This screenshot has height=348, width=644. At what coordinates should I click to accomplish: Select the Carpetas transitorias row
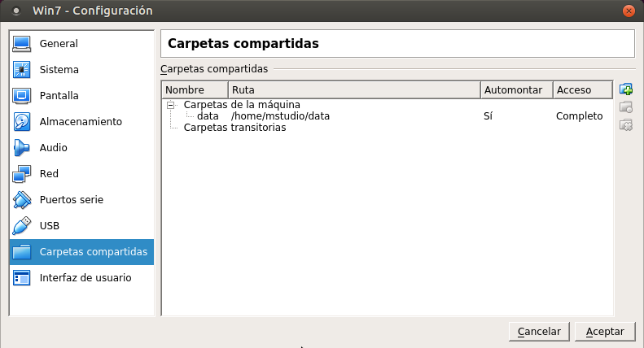tap(235, 128)
